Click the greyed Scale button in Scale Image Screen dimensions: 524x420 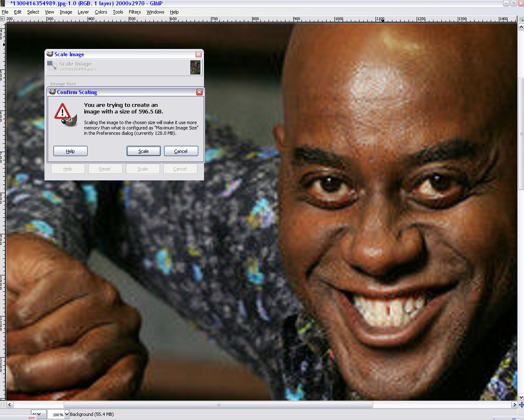coord(143,169)
